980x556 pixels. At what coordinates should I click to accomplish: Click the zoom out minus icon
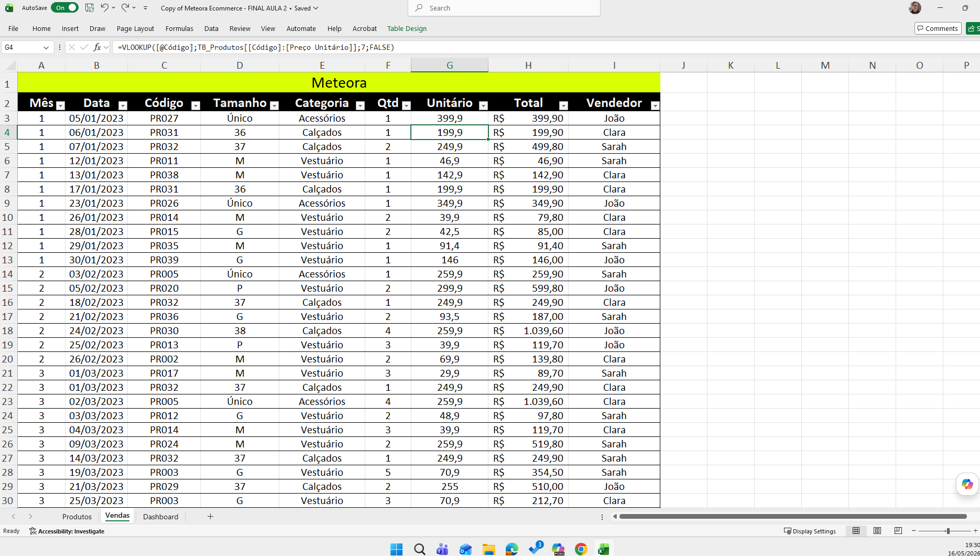pyautogui.click(x=914, y=531)
